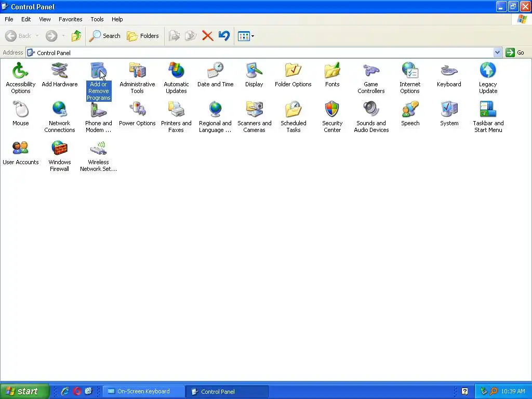
Task: Click Control Panel taskbar button
Action: click(x=227, y=392)
